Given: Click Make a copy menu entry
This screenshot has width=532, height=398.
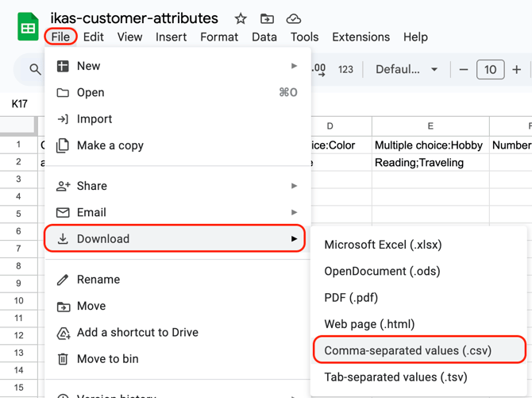Looking at the screenshot, I should pos(110,145).
